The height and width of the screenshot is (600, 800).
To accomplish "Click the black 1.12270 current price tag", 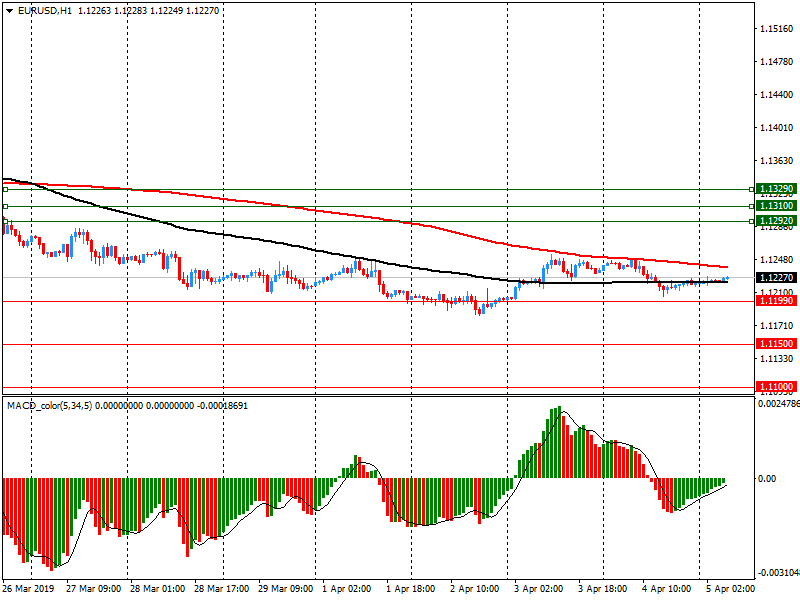I will [x=774, y=277].
